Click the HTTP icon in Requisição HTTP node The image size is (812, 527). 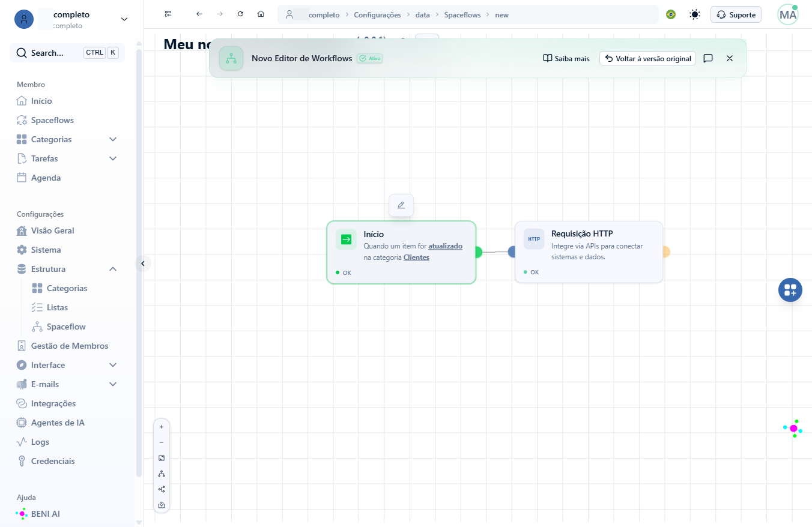pyautogui.click(x=534, y=239)
